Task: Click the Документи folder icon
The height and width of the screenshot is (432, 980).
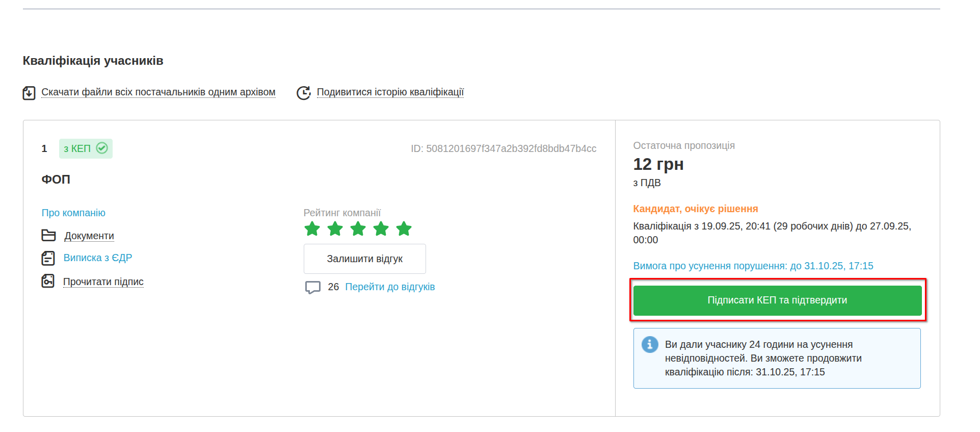Action: [48, 236]
